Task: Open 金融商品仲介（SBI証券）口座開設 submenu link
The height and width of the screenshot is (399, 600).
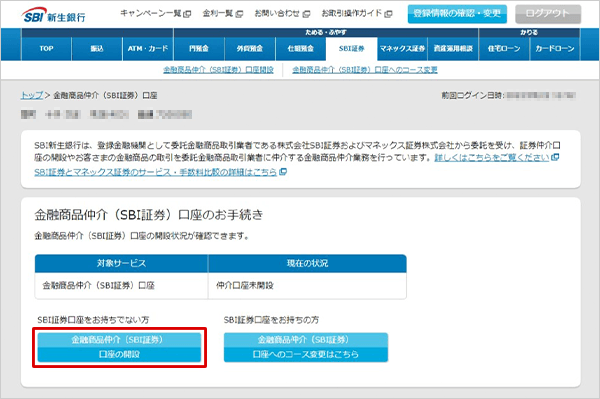Action: [x=218, y=70]
